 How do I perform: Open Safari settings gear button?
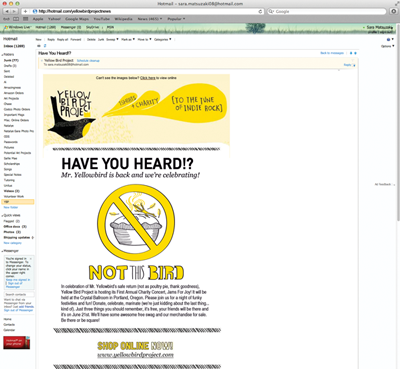point(393,11)
